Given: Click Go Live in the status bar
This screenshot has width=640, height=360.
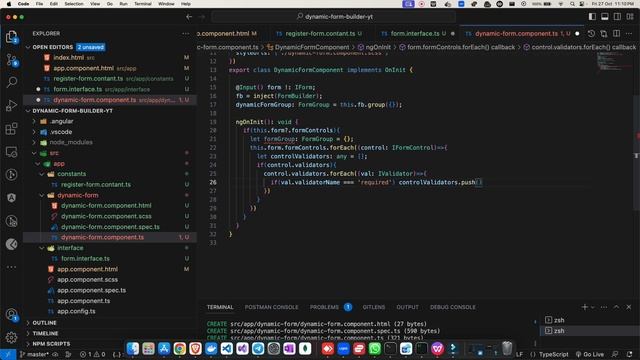Looking at the screenshot, I should click(589, 354).
